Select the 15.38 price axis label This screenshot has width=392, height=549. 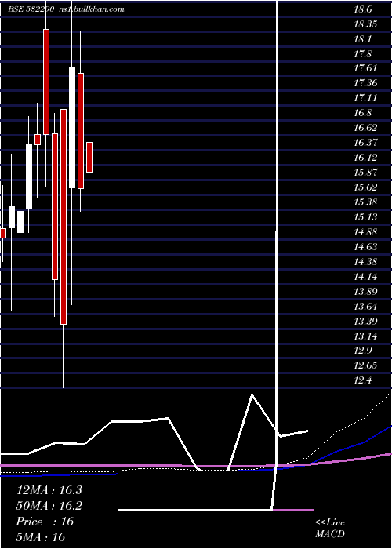[x=365, y=202]
